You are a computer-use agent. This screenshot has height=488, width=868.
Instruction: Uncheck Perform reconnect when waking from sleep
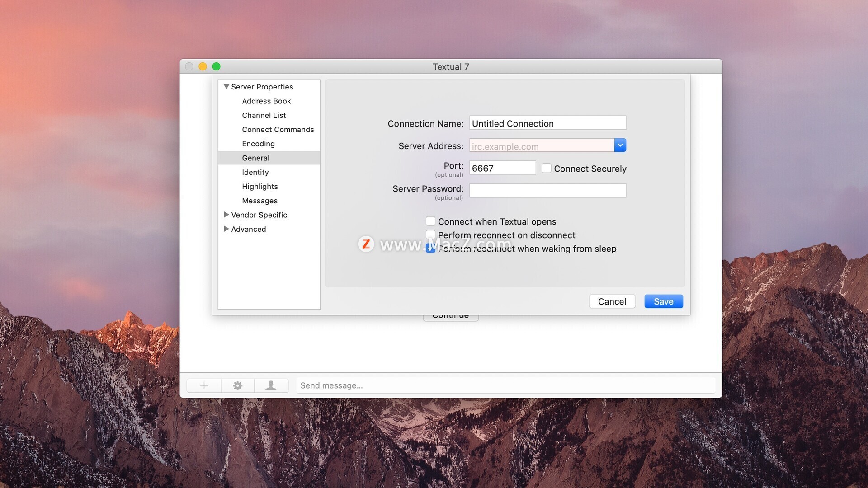point(430,248)
